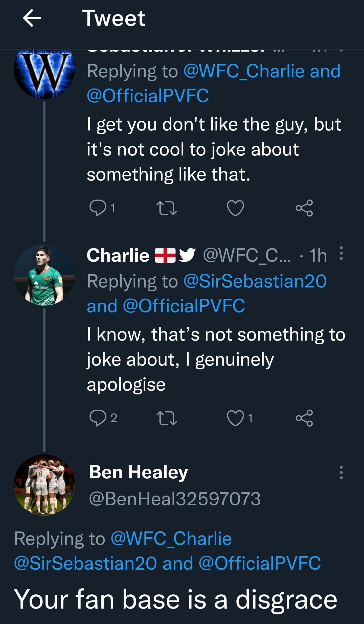This screenshot has height=624, width=364.
Task: Like the "not cool to joke" tweet
Action: point(235,208)
